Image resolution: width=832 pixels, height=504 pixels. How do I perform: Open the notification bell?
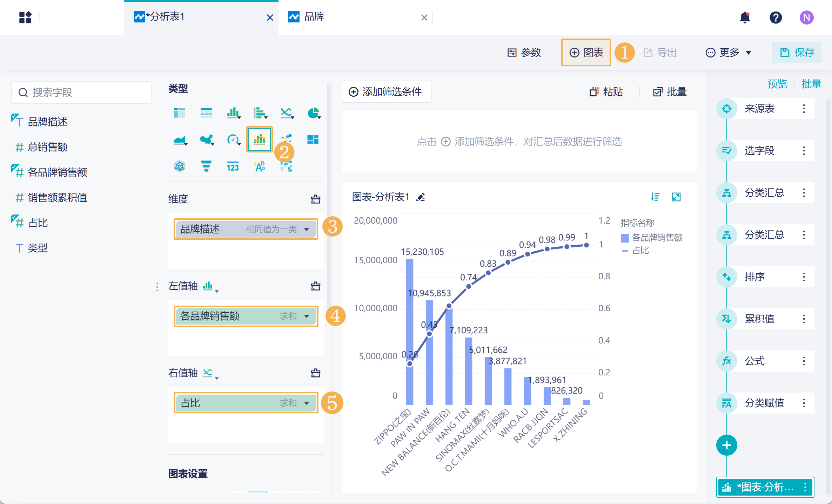click(745, 17)
